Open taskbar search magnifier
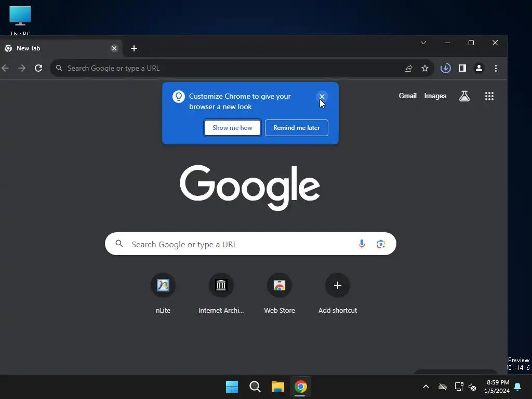Screen dimensions: 532x399 pos(255,387)
